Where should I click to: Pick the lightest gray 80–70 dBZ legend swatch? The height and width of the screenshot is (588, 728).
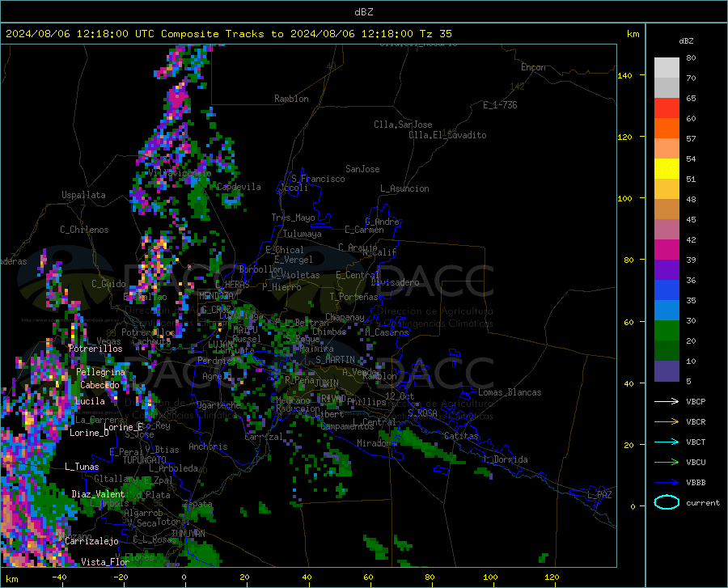[x=667, y=68]
